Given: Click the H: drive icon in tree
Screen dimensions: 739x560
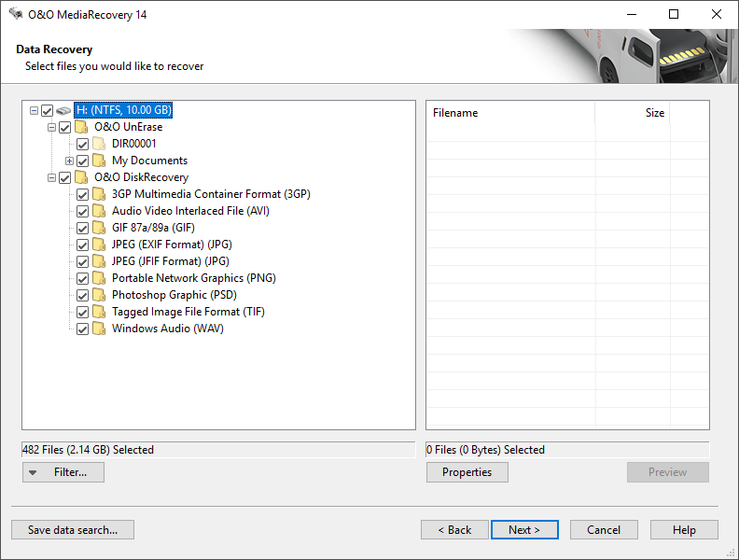Looking at the screenshot, I should tap(63, 111).
